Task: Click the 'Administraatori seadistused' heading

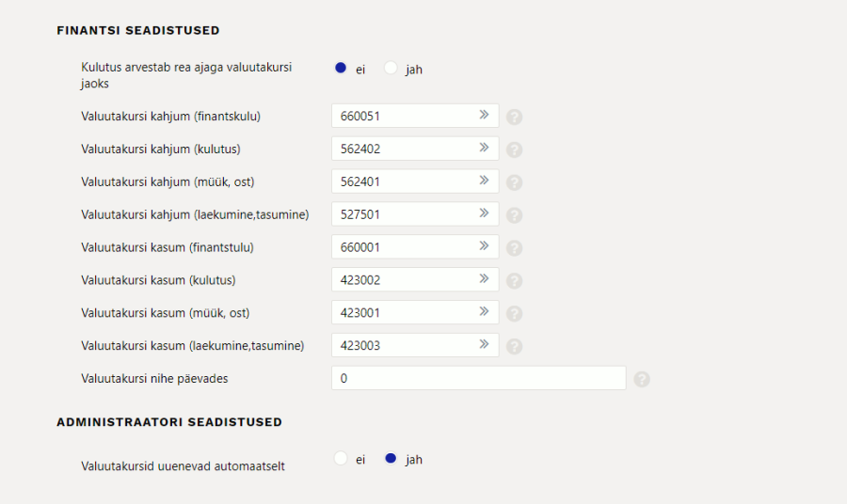Action: point(169,422)
